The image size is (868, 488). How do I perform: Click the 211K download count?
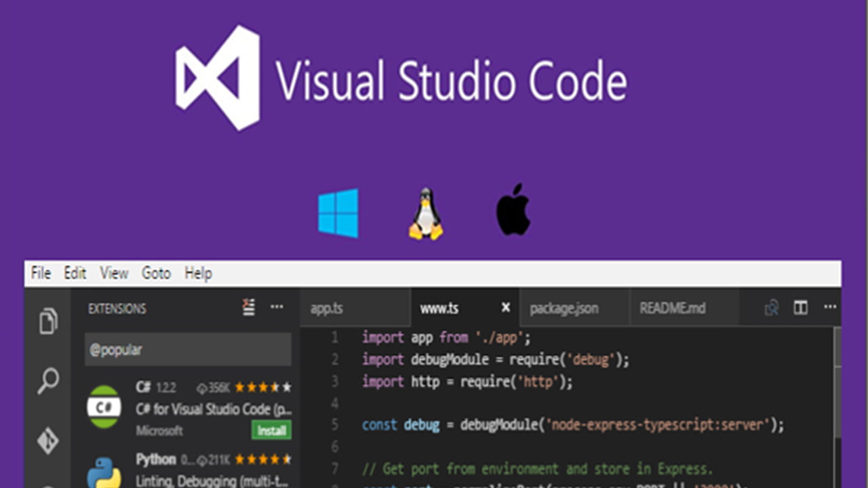pyautogui.click(x=214, y=460)
